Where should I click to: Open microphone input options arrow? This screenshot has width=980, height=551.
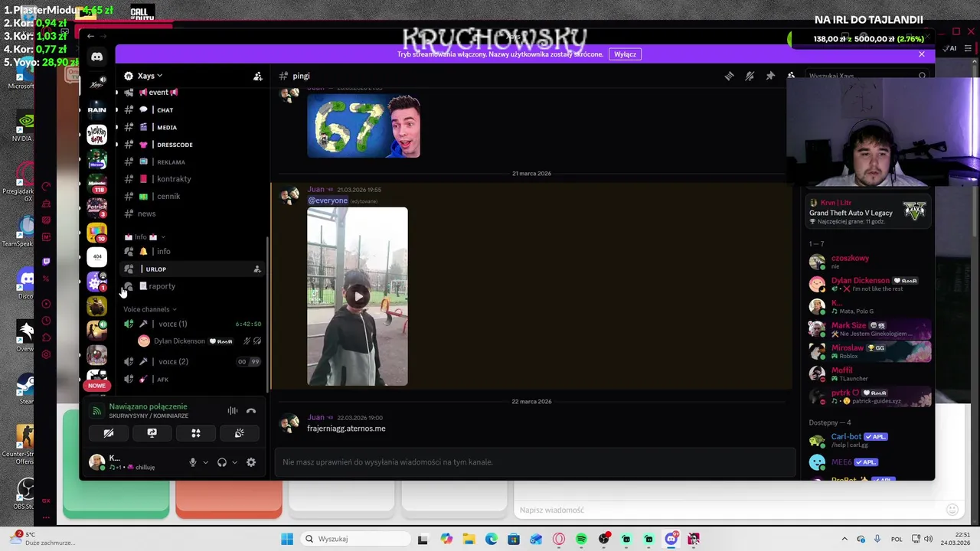tap(205, 462)
